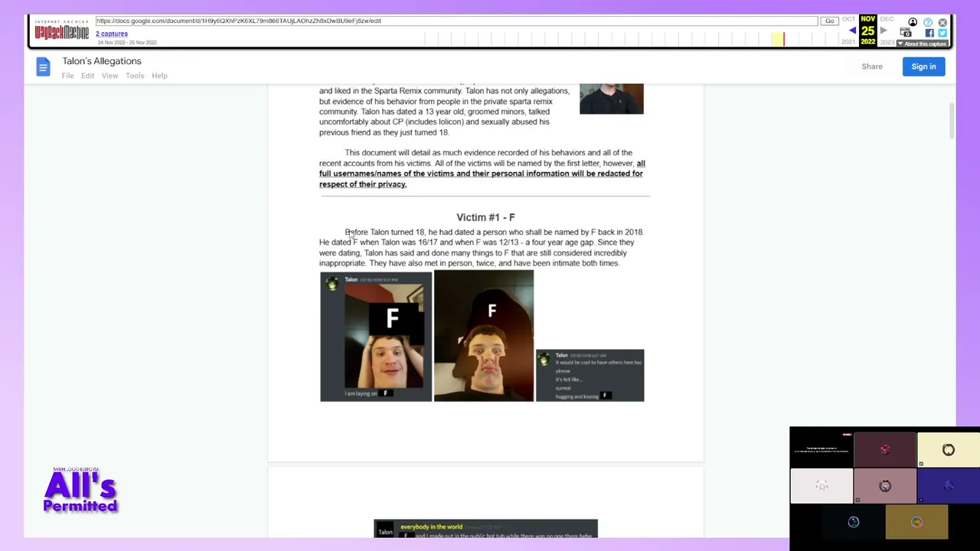Go to the previous capture with the blue arrow
980x551 pixels.
852,31
